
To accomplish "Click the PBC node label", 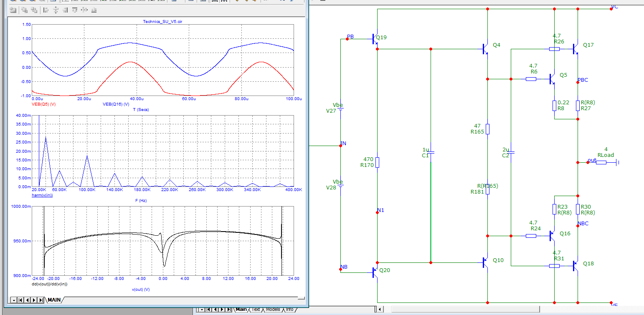I will coord(583,80).
